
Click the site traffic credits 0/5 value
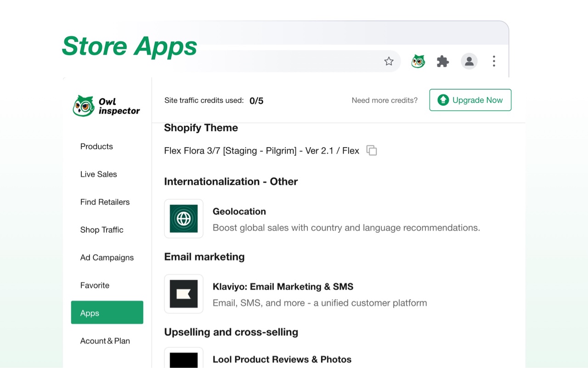point(256,101)
